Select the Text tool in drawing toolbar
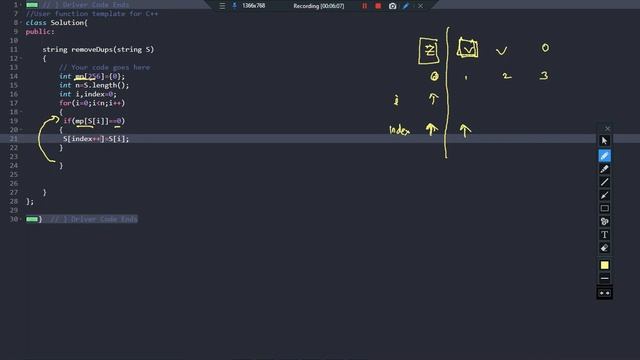 point(604,235)
